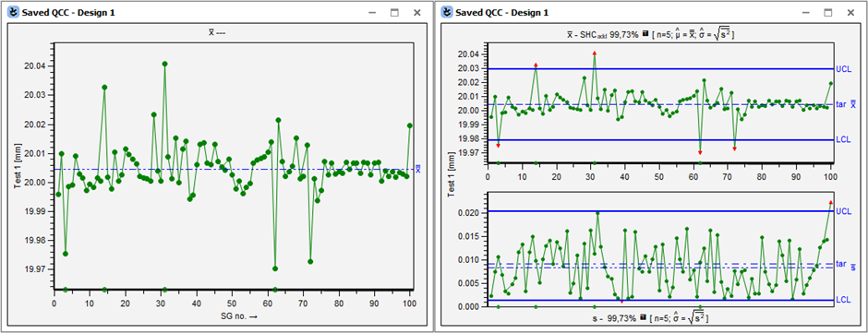Click the LCL label of the s chart
The image size is (868, 333).
click(843, 300)
